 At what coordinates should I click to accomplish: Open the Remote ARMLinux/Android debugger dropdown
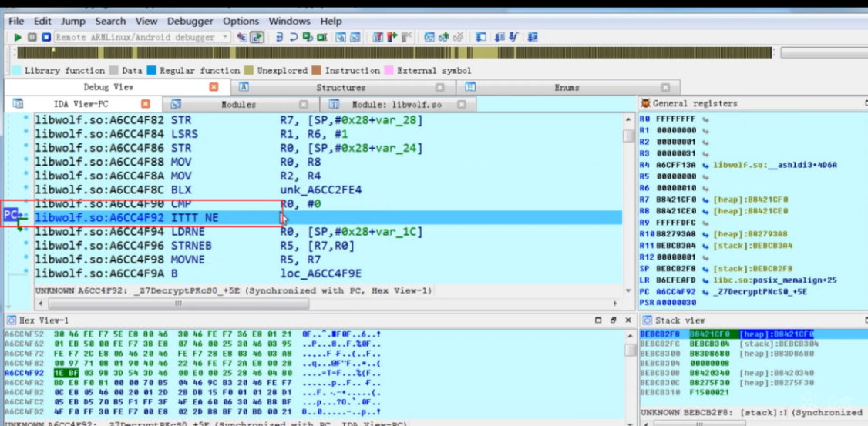click(225, 37)
